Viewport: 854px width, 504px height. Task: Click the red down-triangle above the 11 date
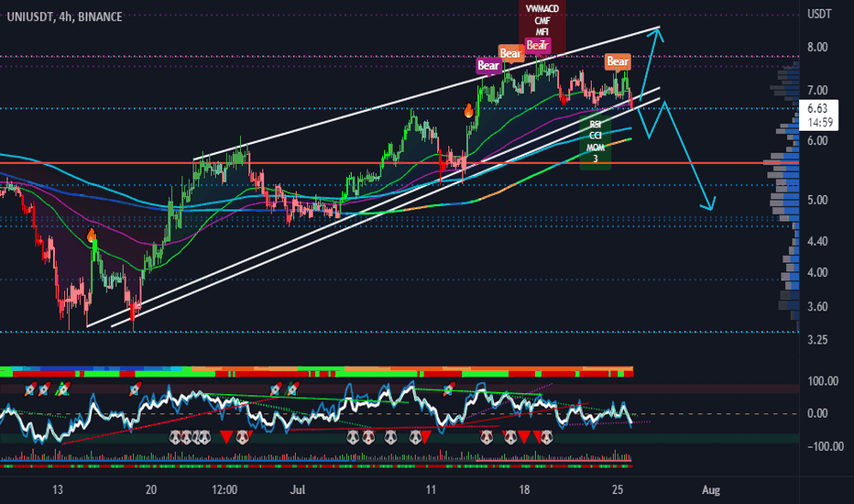(x=426, y=436)
